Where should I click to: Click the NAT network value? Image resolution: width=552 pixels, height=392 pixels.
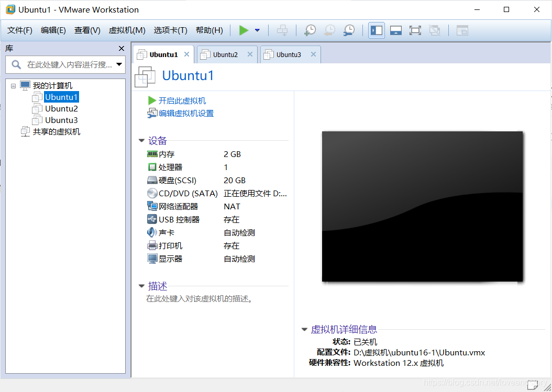[x=232, y=206]
